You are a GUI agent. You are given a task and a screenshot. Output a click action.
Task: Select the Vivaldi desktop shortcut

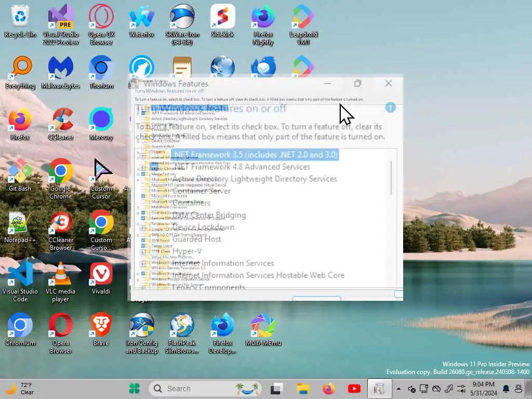pos(101,278)
